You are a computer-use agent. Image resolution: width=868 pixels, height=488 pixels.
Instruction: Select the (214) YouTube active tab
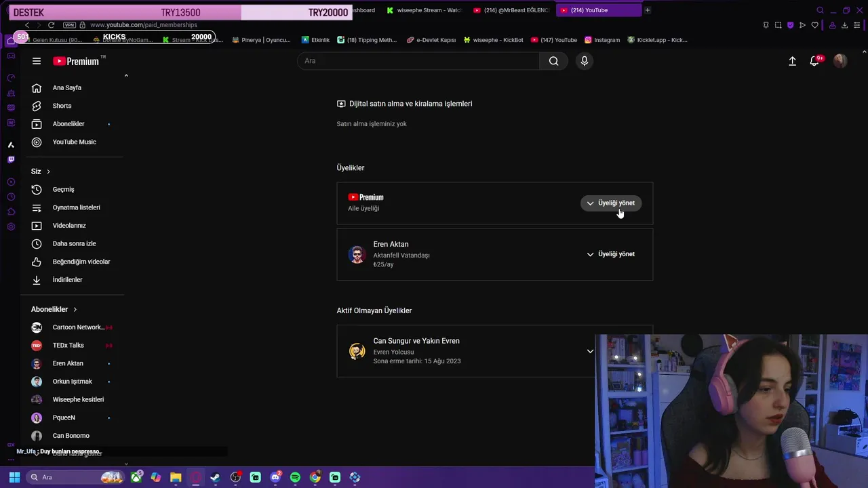[598, 10]
